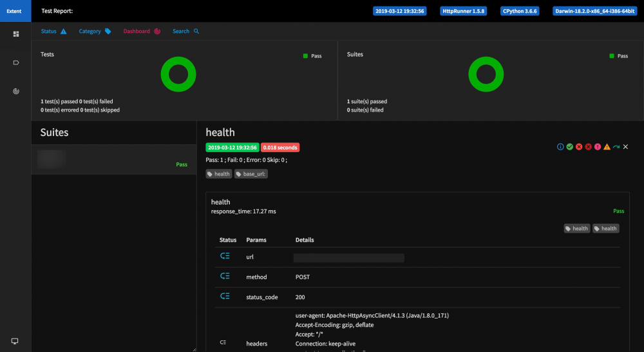The height and width of the screenshot is (352, 644).
Task: Filter steps by info status icon
Action: tap(560, 147)
